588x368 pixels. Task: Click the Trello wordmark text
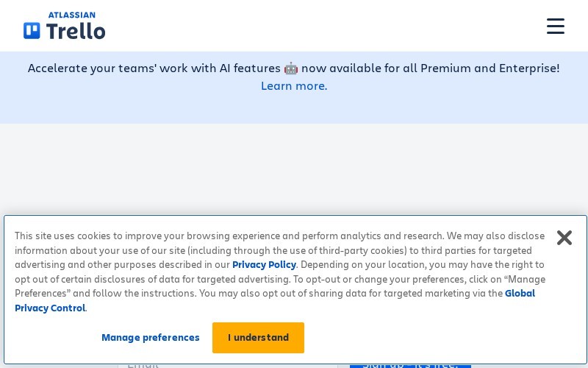76,31
